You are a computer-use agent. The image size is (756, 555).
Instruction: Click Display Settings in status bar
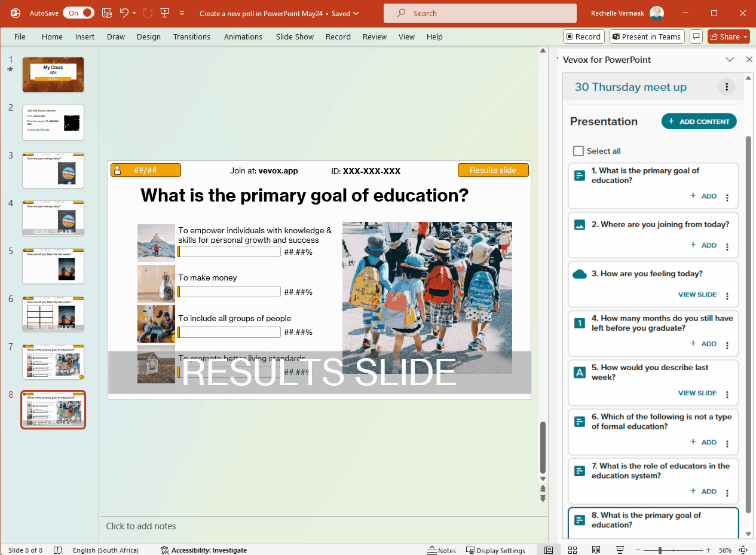pyautogui.click(x=495, y=550)
